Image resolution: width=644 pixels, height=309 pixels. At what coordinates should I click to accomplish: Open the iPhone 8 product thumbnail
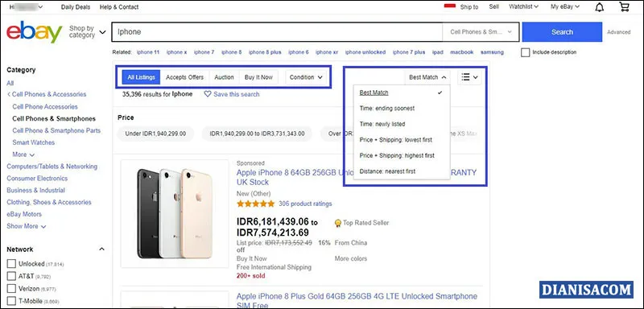(175, 213)
